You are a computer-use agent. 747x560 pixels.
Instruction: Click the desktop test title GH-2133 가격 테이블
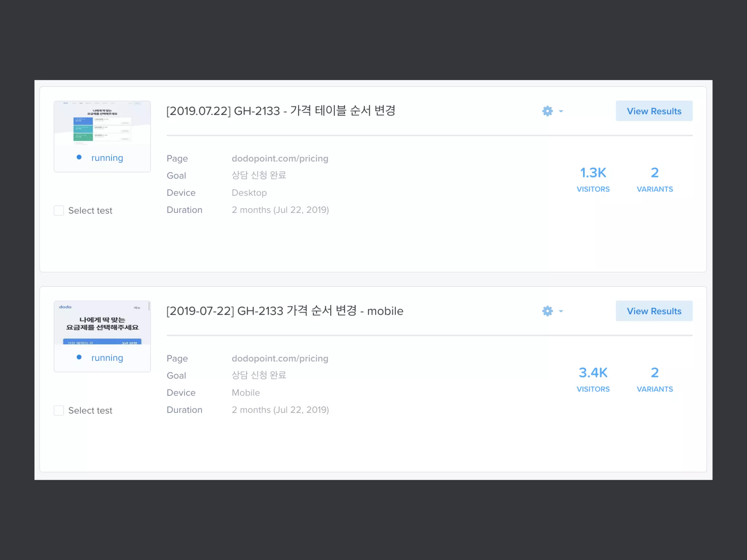click(280, 110)
